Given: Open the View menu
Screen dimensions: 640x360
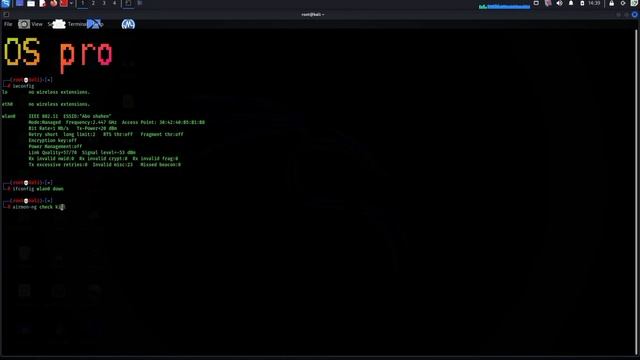Looking at the screenshot, I should click(37, 24).
